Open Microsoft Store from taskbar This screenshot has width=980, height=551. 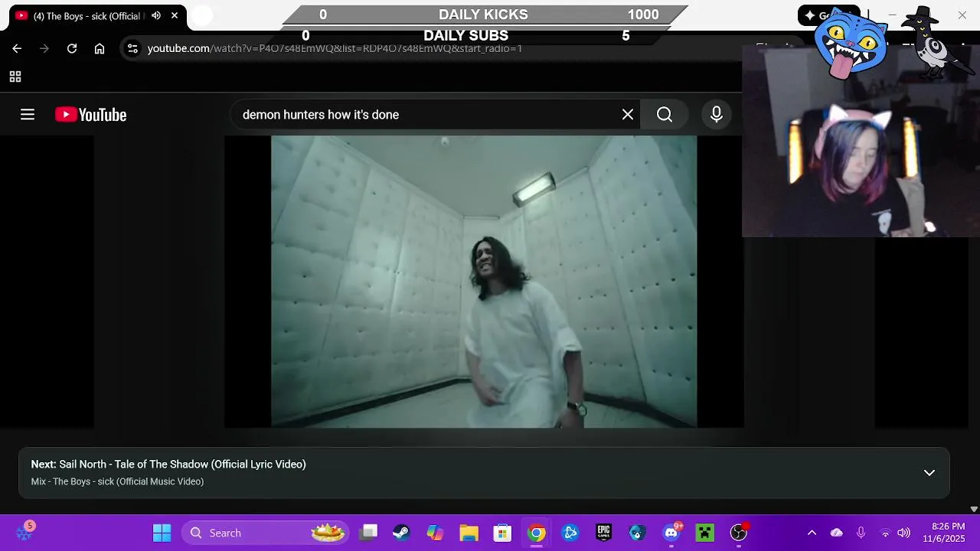[x=502, y=533]
